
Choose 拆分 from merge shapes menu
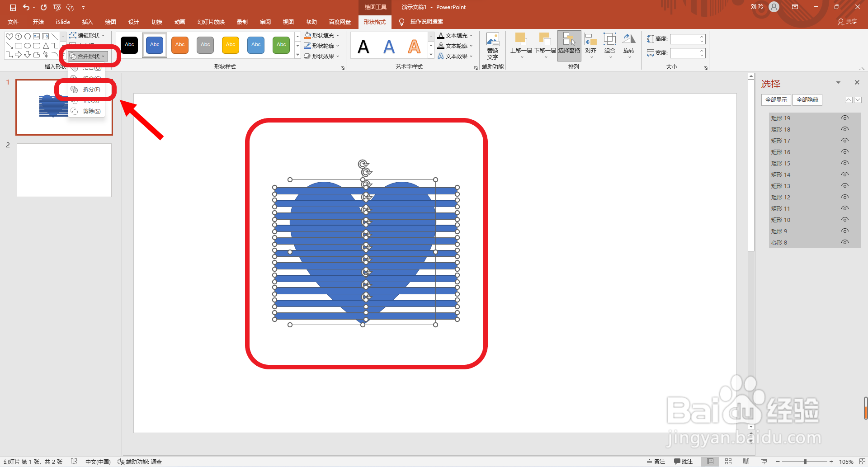pyautogui.click(x=86, y=90)
